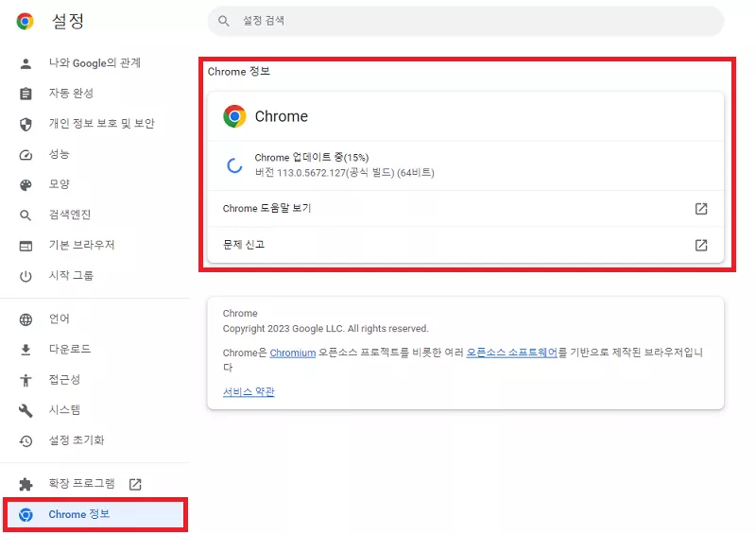Open the Chromium link
The width and height of the screenshot is (756, 534).
[x=293, y=353]
